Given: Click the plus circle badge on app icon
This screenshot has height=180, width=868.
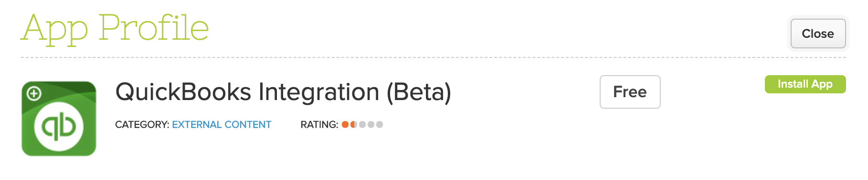Looking at the screenshot, I should point(34,93).
